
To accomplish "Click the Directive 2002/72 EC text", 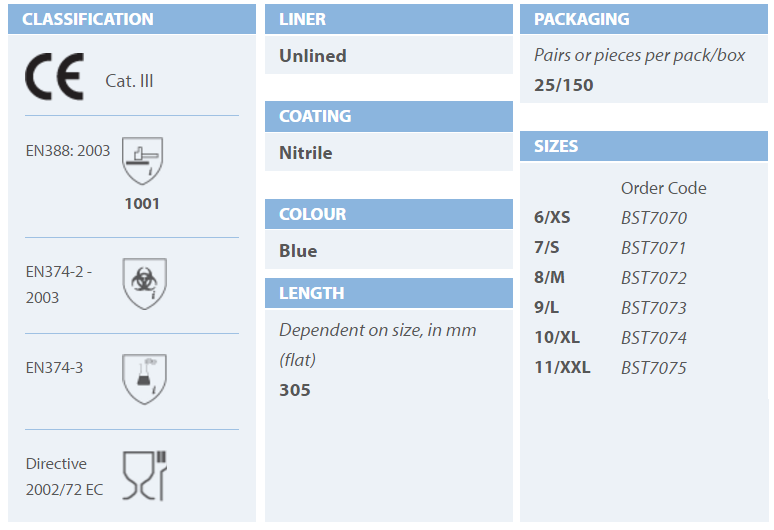I will pos(64,477).
